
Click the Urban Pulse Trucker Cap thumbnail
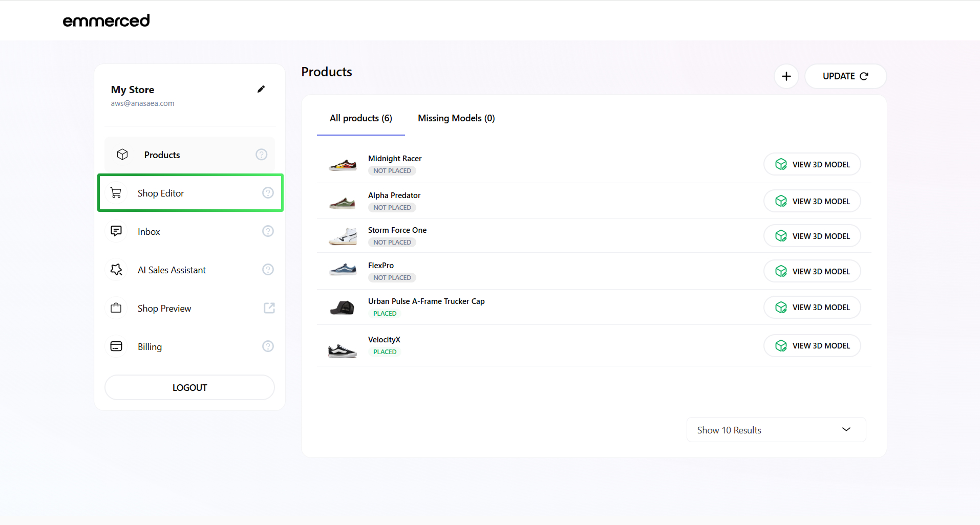342,308
